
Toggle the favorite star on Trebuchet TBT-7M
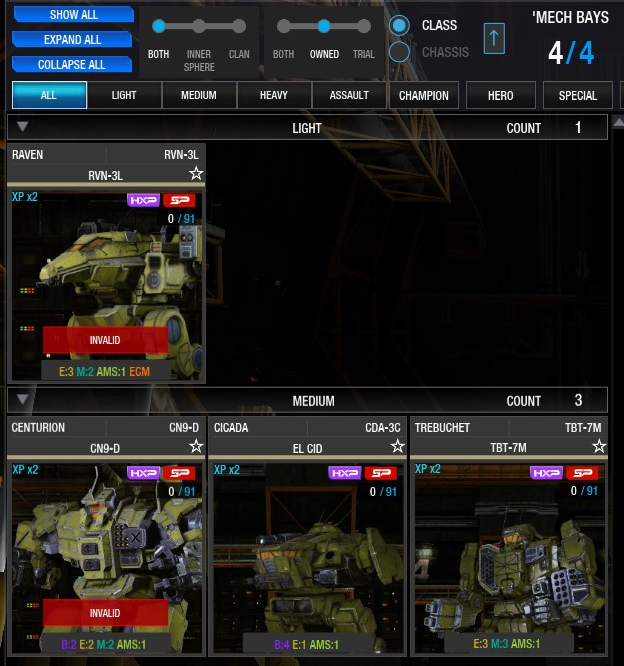599,446
